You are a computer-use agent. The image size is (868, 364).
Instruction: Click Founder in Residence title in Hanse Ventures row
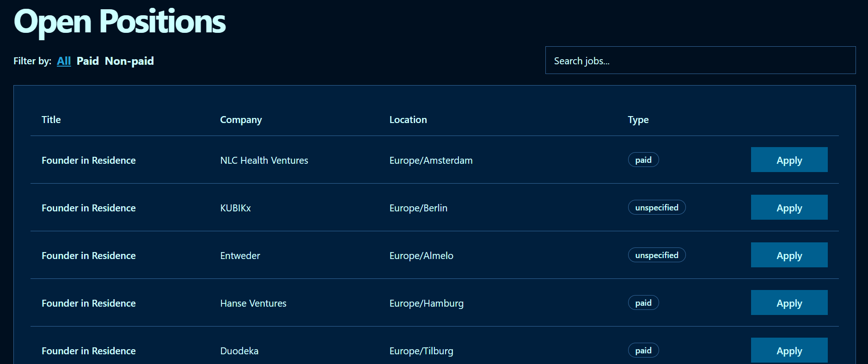(89, 303)
